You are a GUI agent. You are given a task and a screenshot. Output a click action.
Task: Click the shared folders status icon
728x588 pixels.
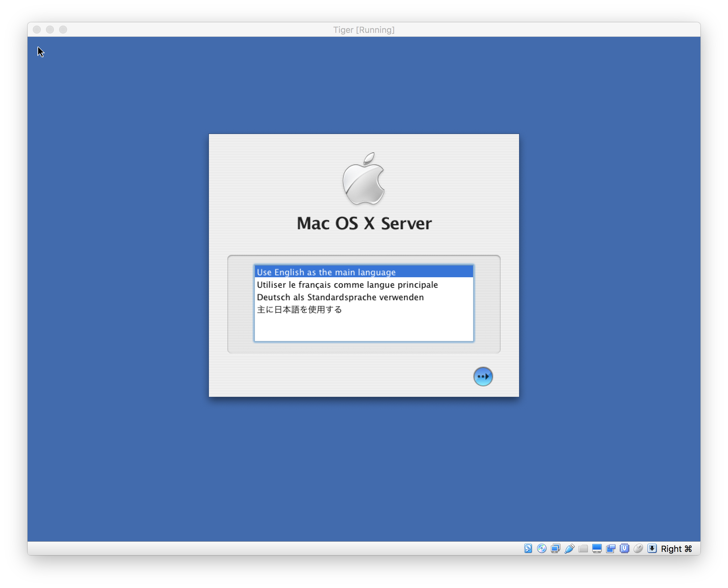coord(583,548)
